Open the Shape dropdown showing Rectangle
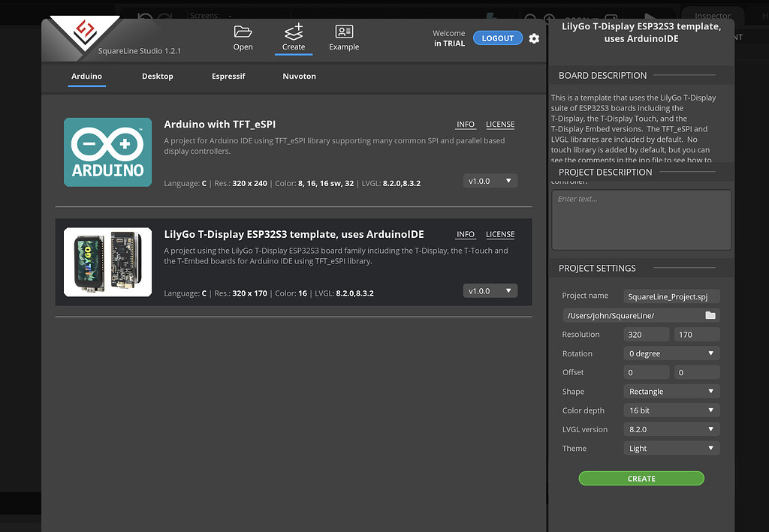Image resolution: width=769 pixels, height=532 pixels. click(x=671, y=392)
